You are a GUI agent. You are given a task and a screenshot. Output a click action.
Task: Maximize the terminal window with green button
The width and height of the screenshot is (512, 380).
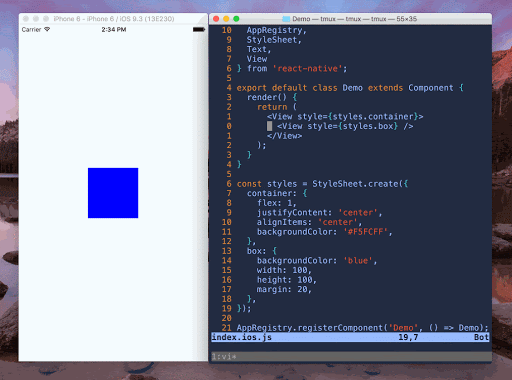[x=236, y=19]
